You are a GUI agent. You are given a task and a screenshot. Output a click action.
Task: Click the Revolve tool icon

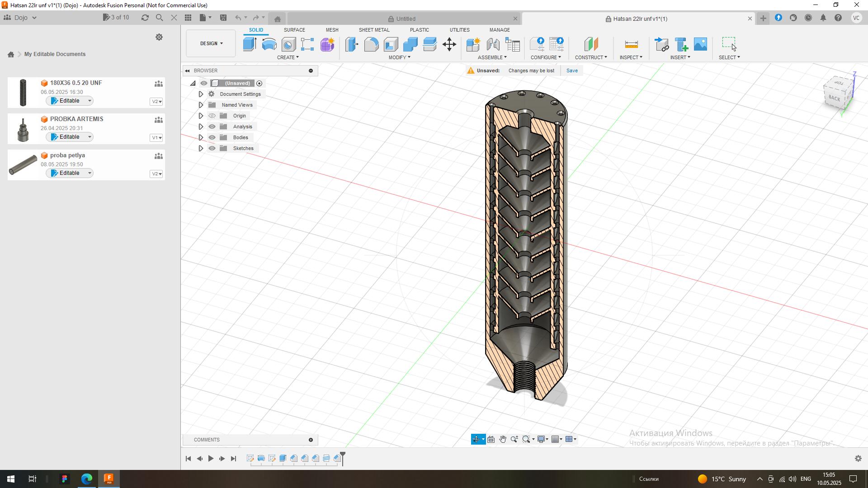[x=269, y=44]
